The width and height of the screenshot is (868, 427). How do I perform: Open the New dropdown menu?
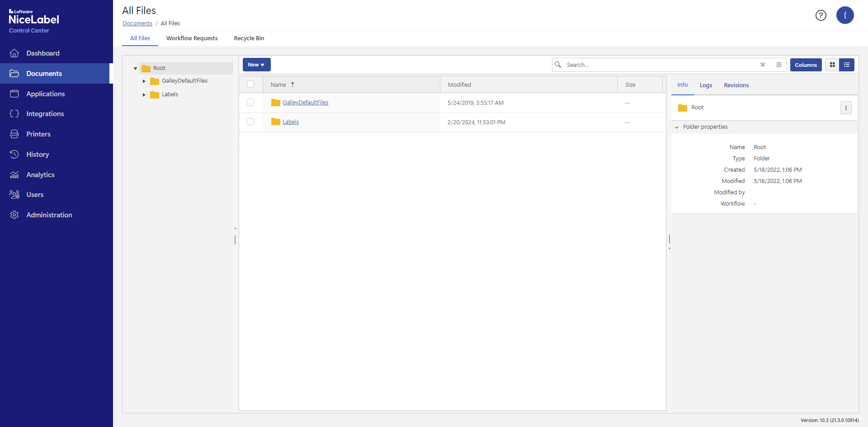coord(256,65)
